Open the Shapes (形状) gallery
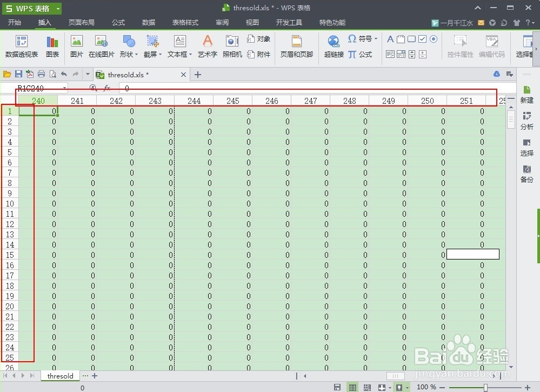This screenshot has height=392, width=540. point(129,46)
